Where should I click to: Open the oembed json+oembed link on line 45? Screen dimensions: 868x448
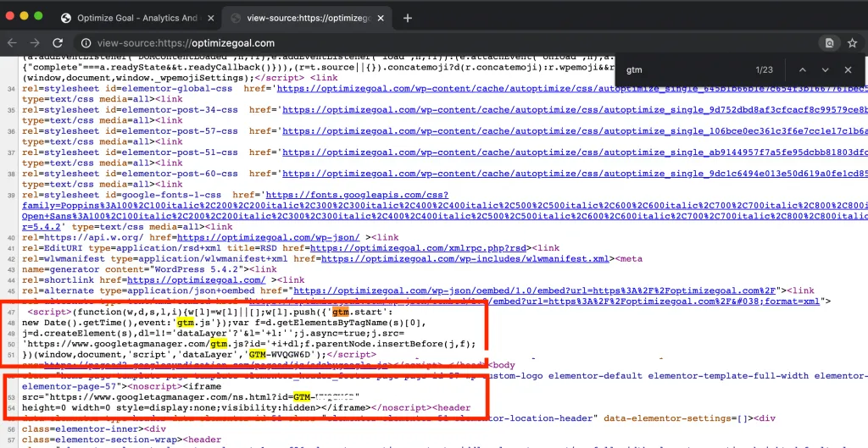point(534,290)
